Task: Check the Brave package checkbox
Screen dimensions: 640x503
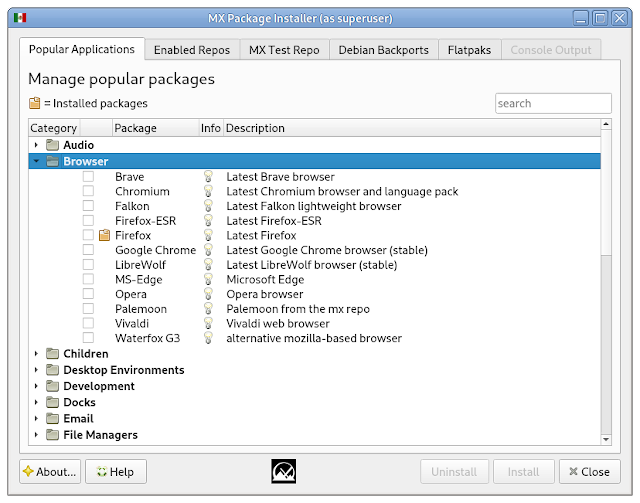Action: 88,176
